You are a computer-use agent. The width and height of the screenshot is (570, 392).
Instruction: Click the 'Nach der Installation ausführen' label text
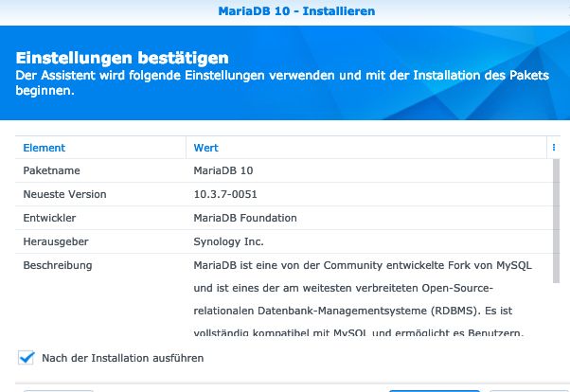pos(122,358)
